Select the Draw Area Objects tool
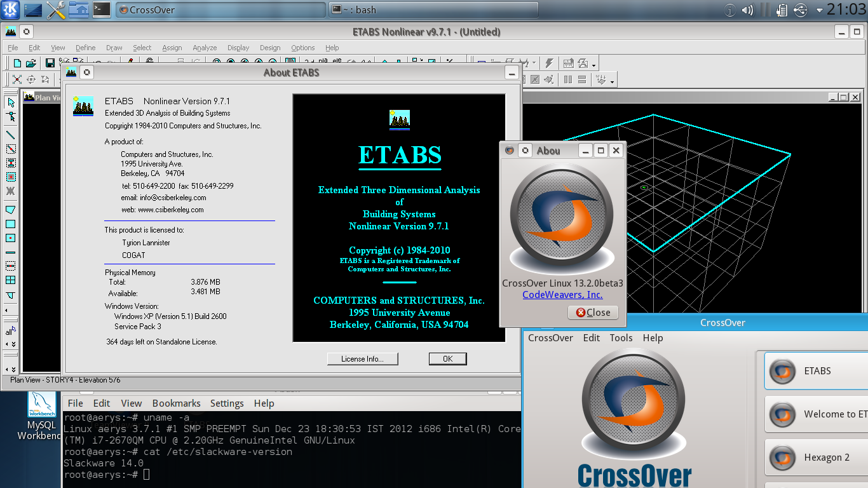 click(x=10, y=210)
